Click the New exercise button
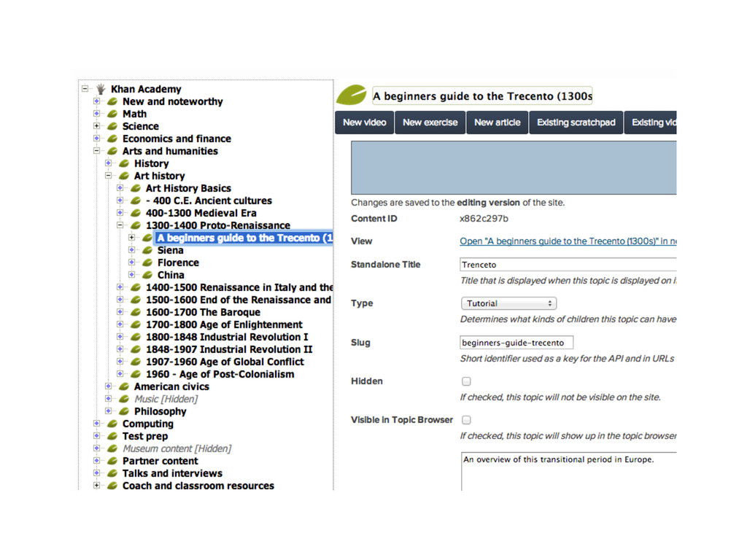 (430, 122)
